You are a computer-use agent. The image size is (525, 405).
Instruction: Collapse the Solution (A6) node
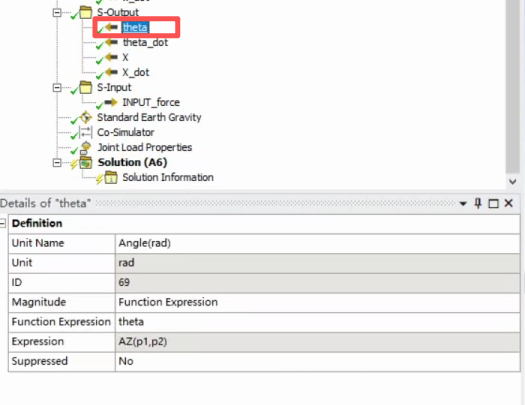pyautogui.click(x=57, y=163)
